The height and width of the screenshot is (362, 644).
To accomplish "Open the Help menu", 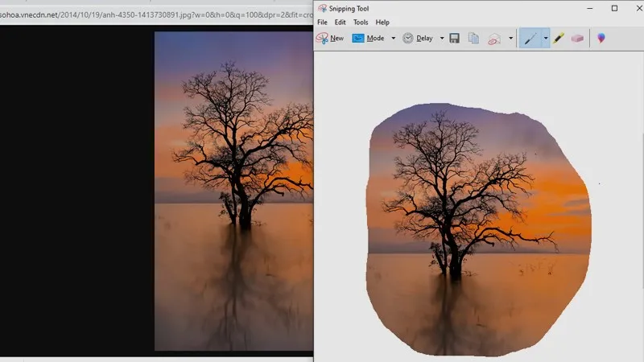I will tap(382, 23).
